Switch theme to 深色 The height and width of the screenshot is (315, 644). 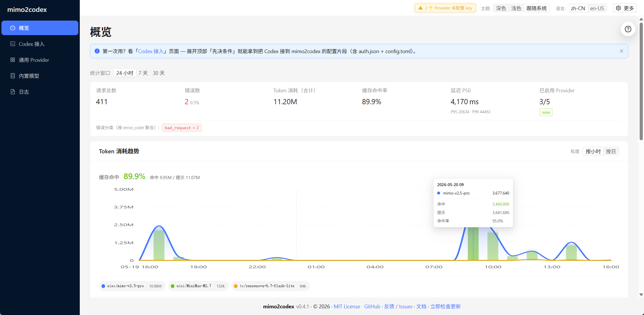coord(501,8)
